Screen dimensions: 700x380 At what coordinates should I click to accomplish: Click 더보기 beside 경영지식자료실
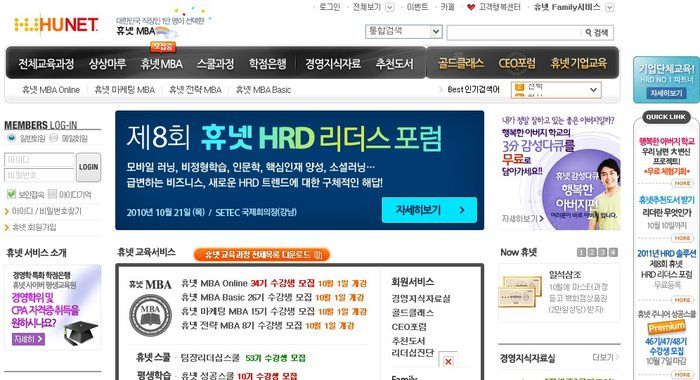[x=605, y=358]
